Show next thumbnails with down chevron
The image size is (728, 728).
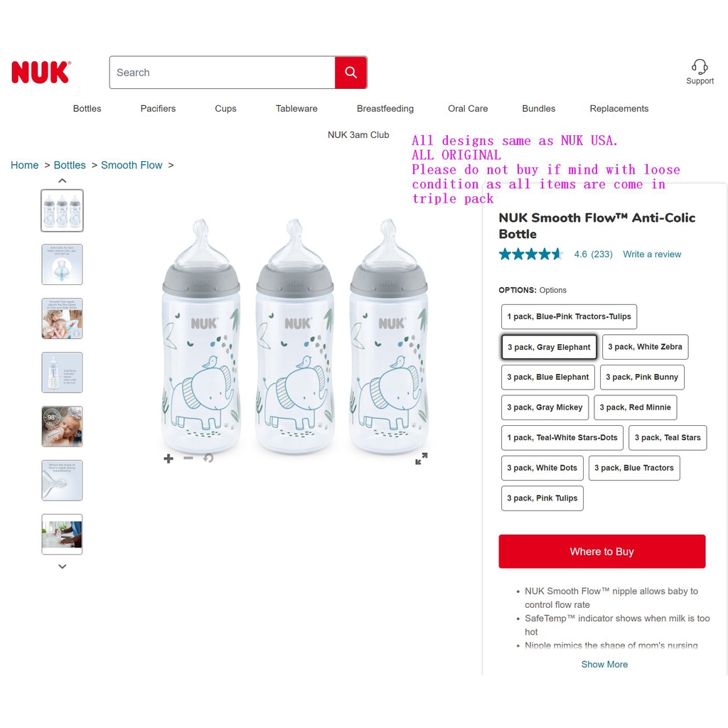pyautogui.click(x=63, y=567)
